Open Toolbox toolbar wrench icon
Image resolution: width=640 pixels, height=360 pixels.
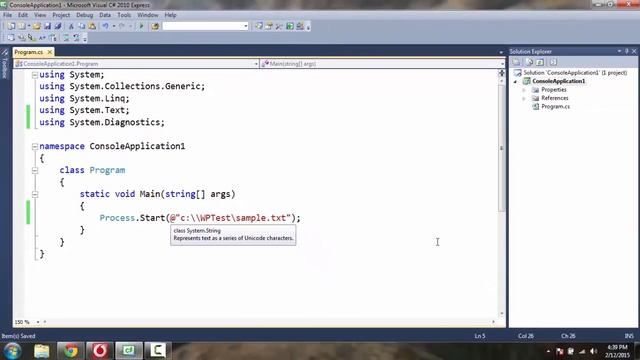coord(279,26)
